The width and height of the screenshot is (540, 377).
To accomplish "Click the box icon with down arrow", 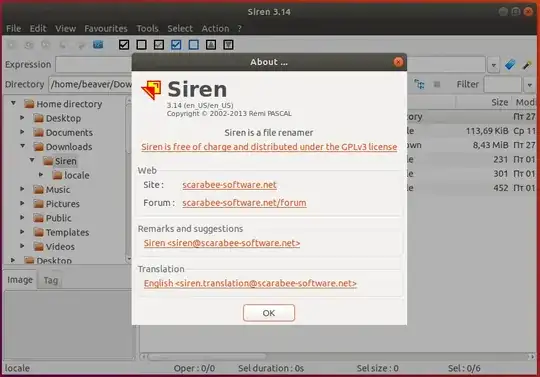I will tap(228, 44).
